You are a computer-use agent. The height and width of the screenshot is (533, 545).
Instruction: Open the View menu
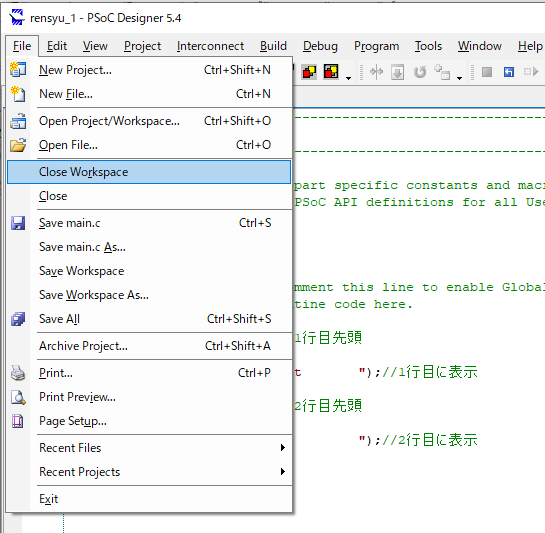95,46
